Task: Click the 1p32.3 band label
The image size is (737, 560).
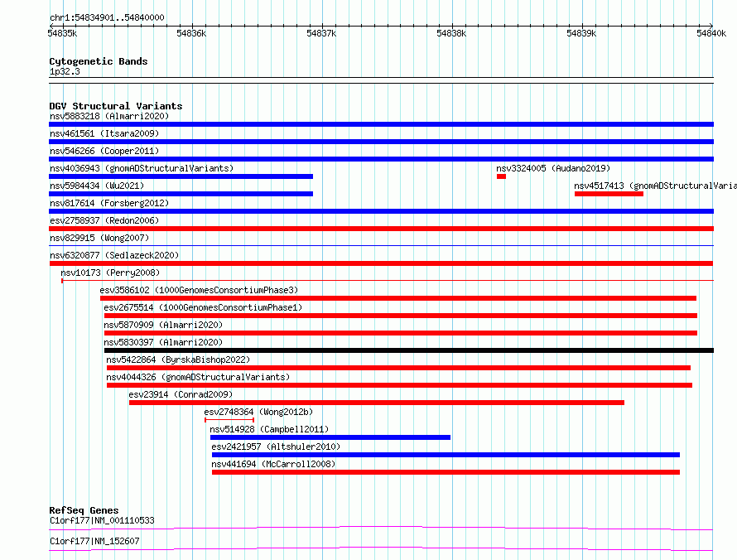Action: [65, 71]
